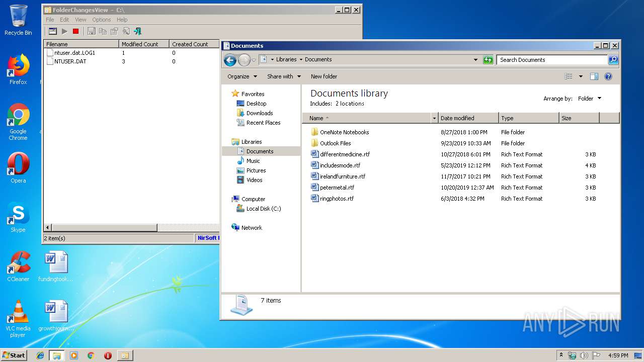Open Local Disk (C:) in navigation pane
644x362 pixels.
(x=264, y=209)
